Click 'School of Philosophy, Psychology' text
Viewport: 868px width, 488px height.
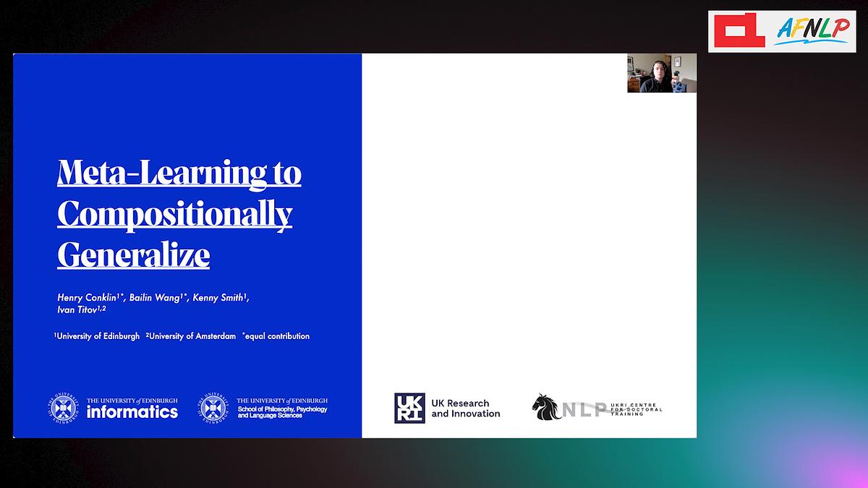[282, 409]
